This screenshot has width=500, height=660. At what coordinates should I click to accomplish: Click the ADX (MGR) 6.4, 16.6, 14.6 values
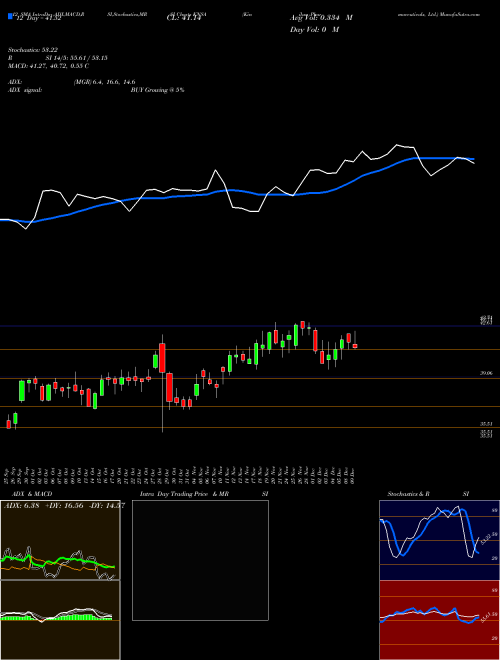[104, 82]
